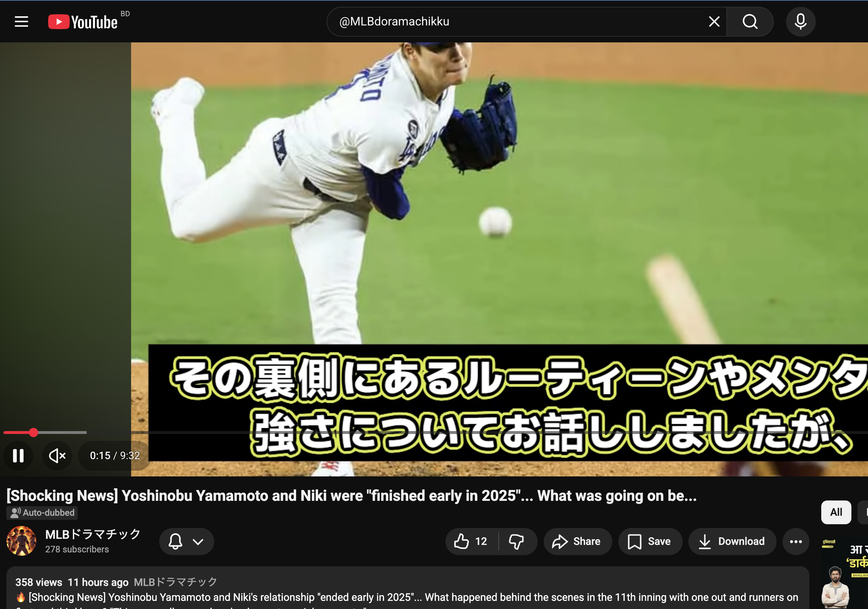Click the magnifier search button
This screenshot has height=609, width=868.
click(x=750, y=22)
